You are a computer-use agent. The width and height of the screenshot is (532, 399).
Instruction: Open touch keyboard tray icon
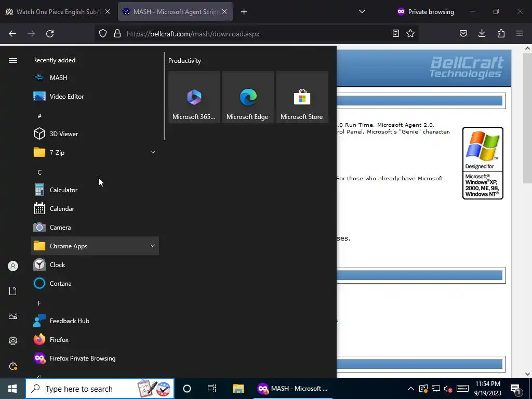point(462,389)
